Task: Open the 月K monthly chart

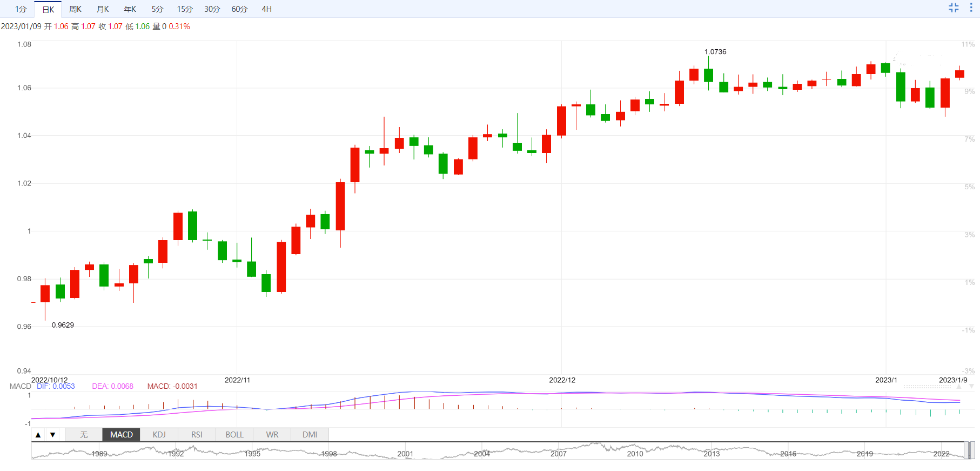Action: (103, 9)
